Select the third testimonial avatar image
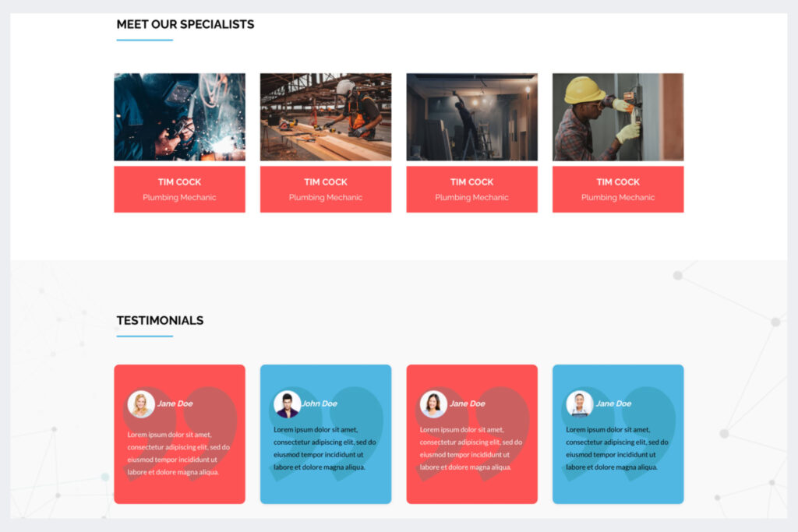This screenshot has height=532, width=798. click(x=432, y=403)
